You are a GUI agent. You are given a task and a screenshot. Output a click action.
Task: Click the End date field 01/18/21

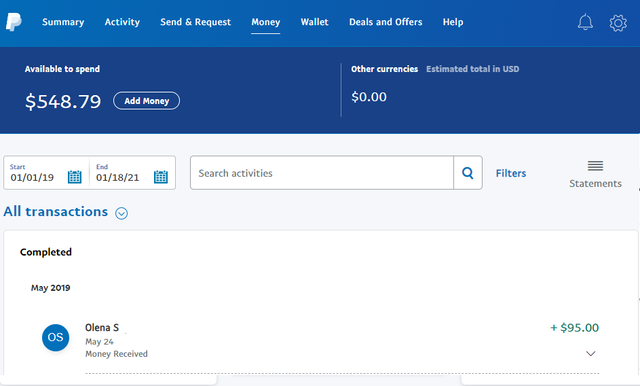click(118, 177)
